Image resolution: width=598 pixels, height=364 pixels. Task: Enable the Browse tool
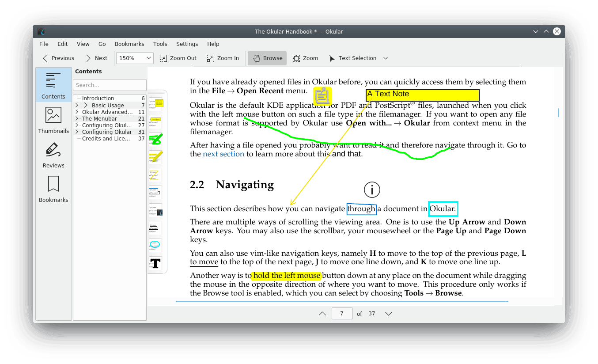point(267,58)
